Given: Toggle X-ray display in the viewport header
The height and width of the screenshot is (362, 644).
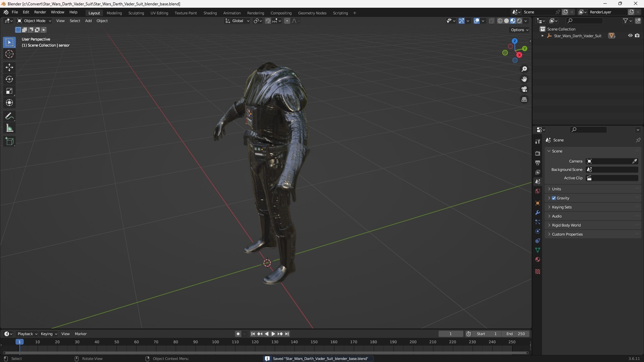Looking at the screenshot, I should pyautogui.click(x=491, y=21).
